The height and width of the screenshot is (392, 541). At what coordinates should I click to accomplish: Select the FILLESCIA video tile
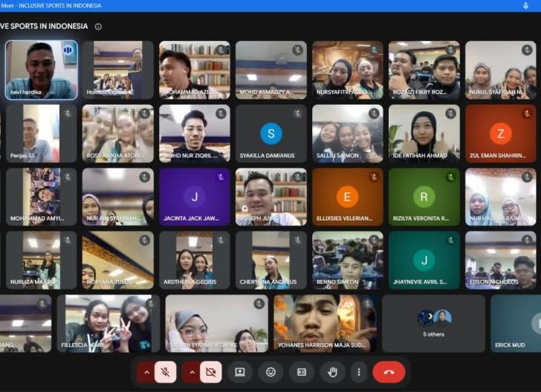click(108, 324)
